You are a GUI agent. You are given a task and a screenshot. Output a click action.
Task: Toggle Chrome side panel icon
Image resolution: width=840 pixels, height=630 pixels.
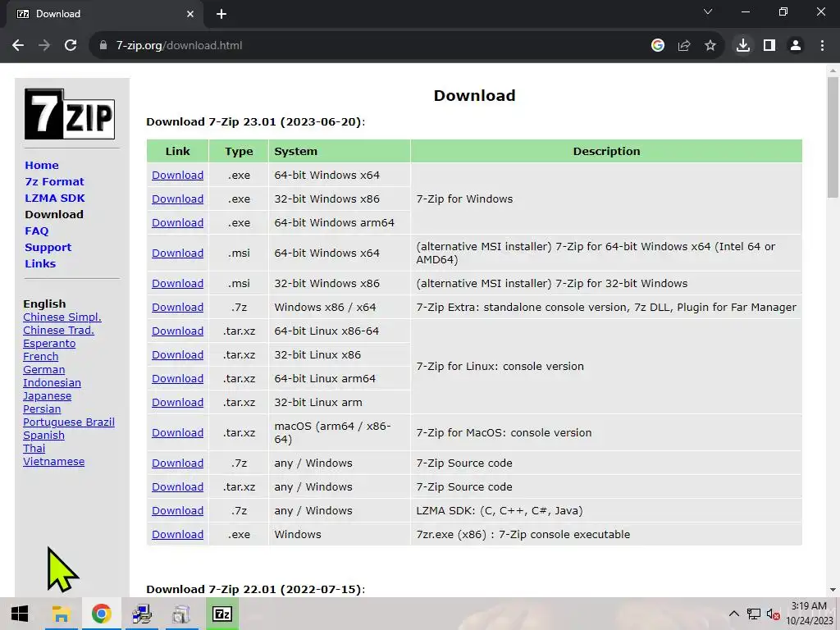click(769, 46)
